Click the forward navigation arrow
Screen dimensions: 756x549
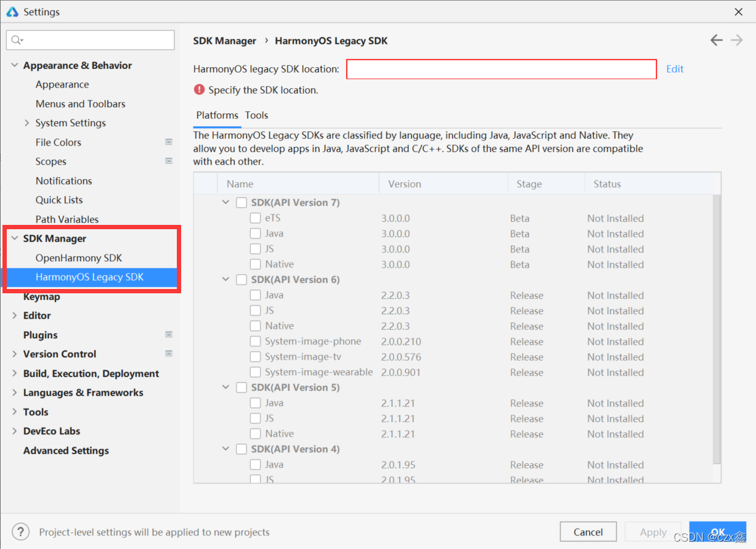736,40
